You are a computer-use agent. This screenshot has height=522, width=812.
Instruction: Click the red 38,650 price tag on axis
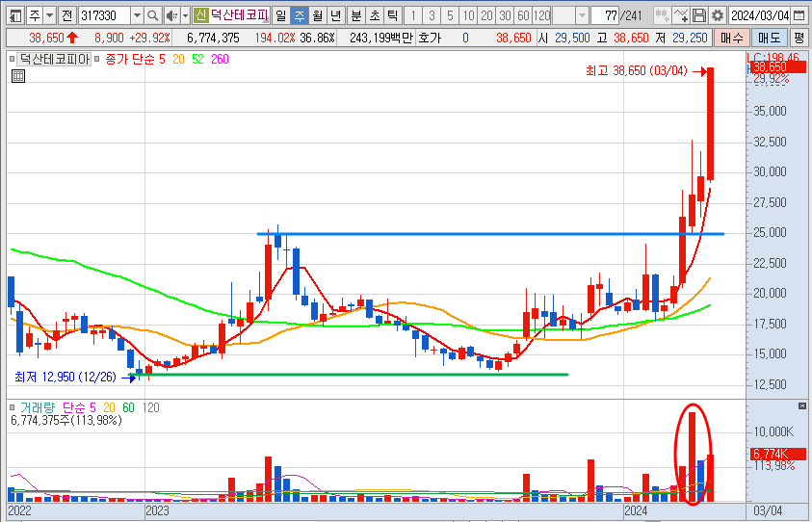[x=778, y=66]
